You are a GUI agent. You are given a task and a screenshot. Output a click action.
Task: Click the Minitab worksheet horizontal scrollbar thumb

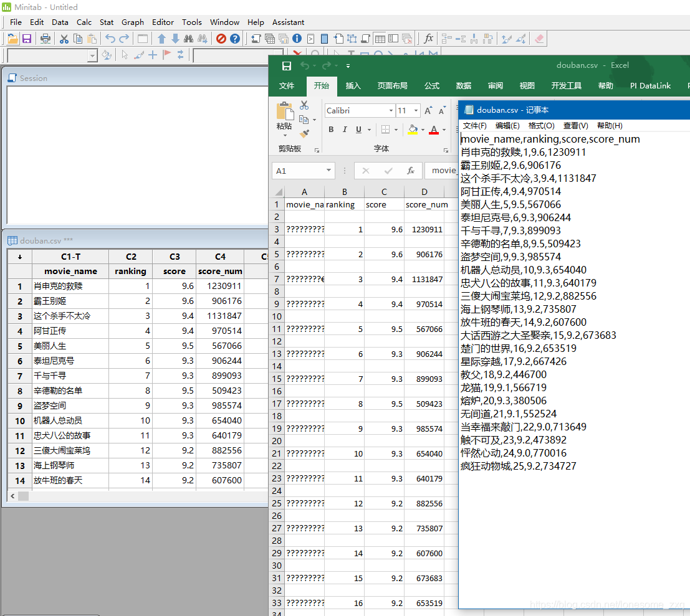pos(23,496)
